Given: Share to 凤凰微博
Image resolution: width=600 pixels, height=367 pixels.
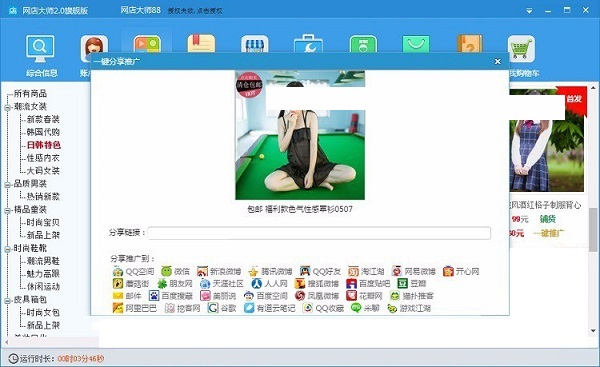Looking at the screenshot, I should 317,296.
